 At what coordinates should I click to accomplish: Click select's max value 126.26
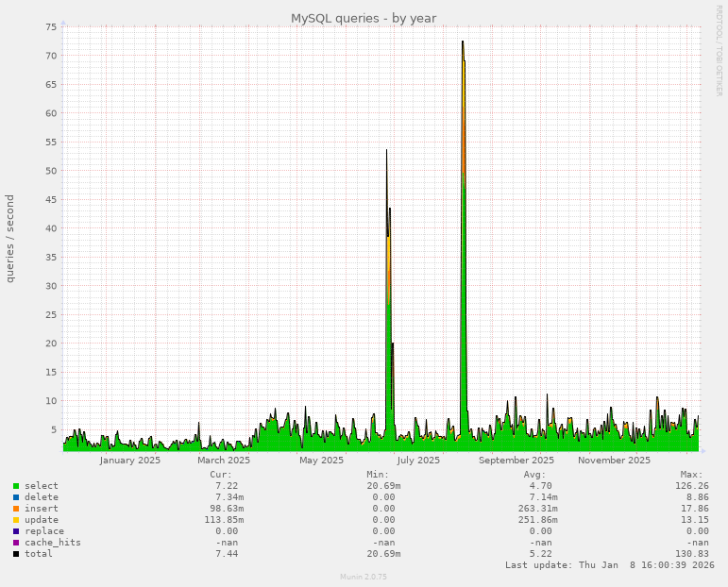tap(692, 486)
